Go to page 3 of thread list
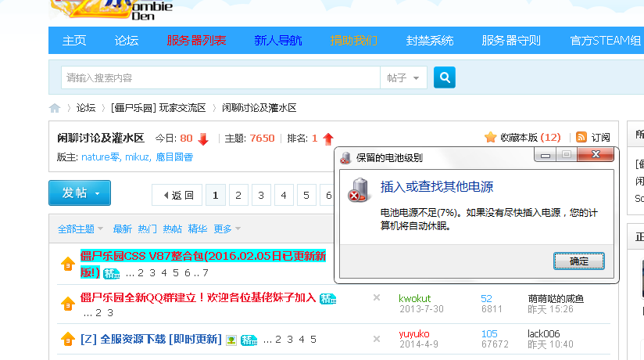Screen dimensions: 644x360 [x=262, y=195]
